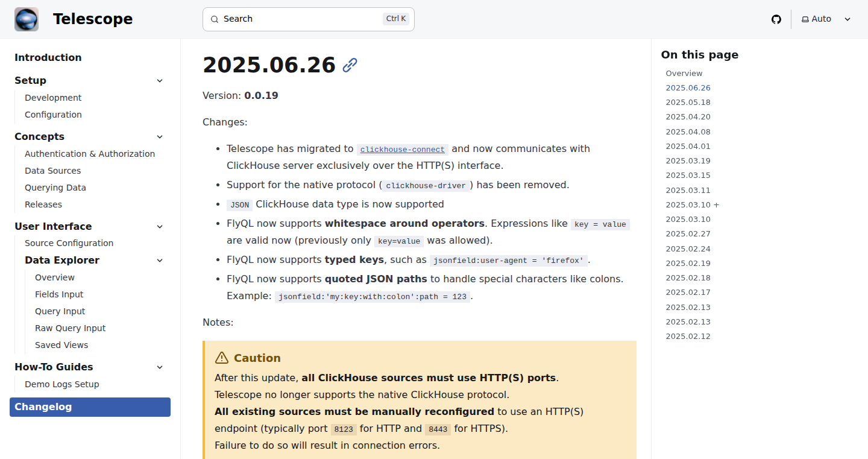Screen dimensions: 868x459
Task: Collapse the How-To Guides section chevron
Action: point(160,367)
